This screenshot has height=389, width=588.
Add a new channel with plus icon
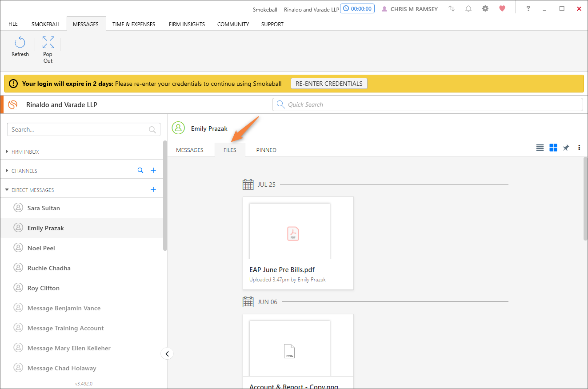[153, 170]
